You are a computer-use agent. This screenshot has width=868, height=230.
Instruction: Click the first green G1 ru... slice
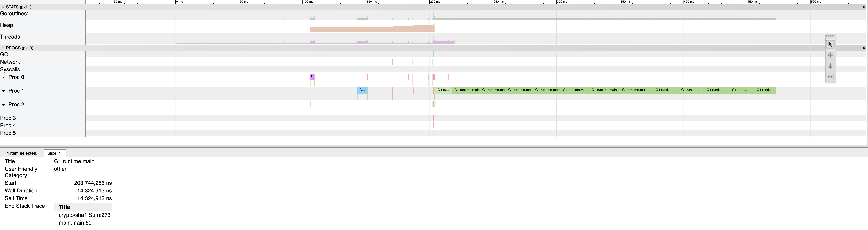click(443, 90)
